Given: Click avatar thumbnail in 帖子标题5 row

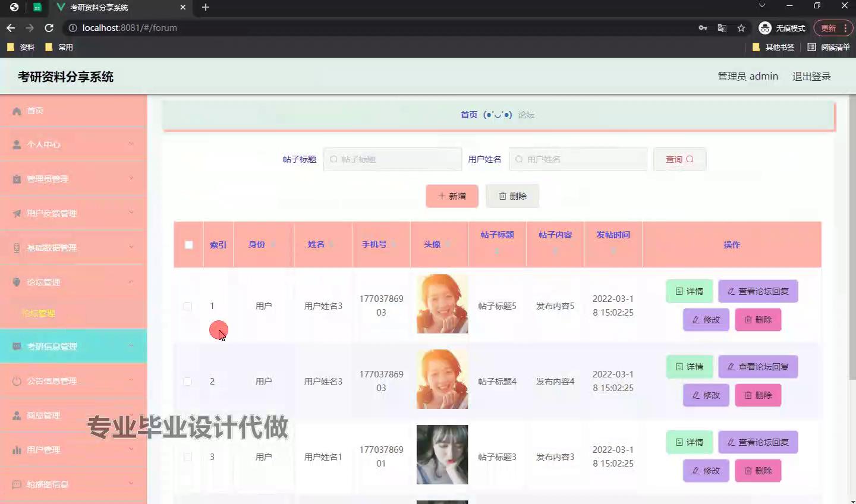Looking at the screenshot, I should click(x=442, y=304).
